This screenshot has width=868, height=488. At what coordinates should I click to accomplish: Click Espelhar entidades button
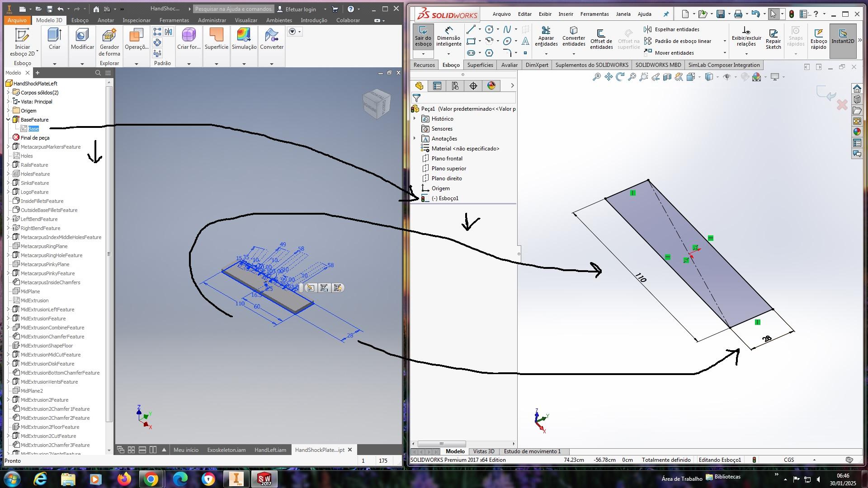coord(676,29)
